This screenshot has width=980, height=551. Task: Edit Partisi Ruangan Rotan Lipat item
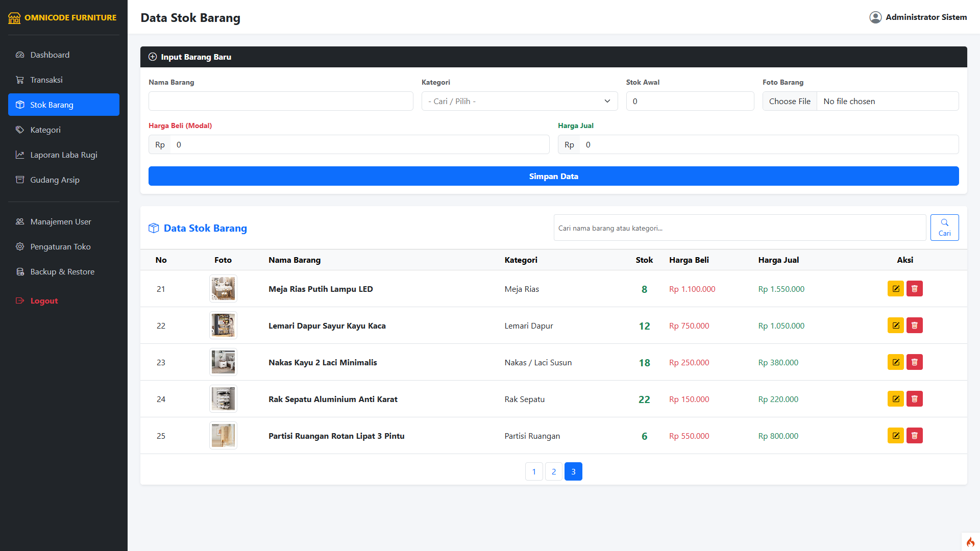[x=895, y=436]
